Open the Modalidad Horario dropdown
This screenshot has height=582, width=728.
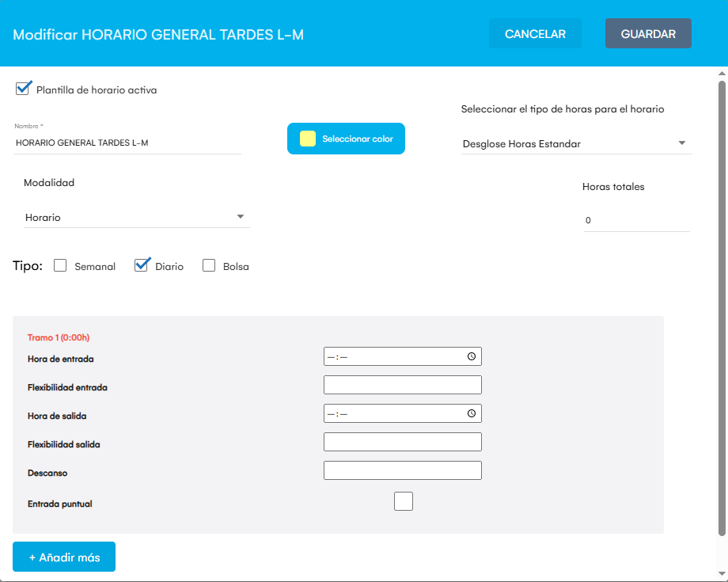[136, 217]
